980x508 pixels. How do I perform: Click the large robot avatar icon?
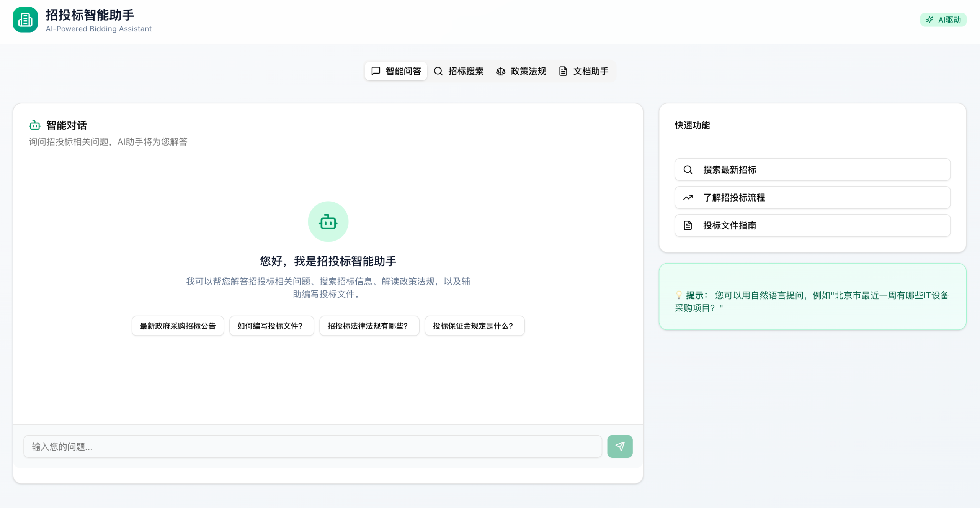tap(328, 222)
